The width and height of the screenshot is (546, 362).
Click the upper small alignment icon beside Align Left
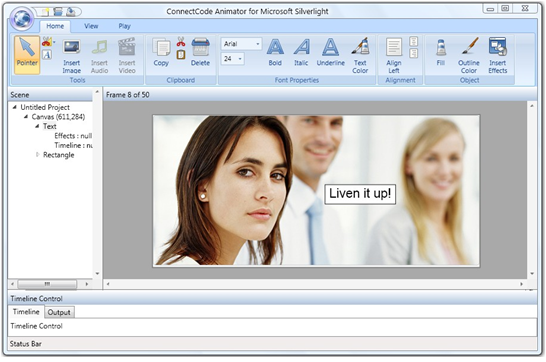point(413,42)
